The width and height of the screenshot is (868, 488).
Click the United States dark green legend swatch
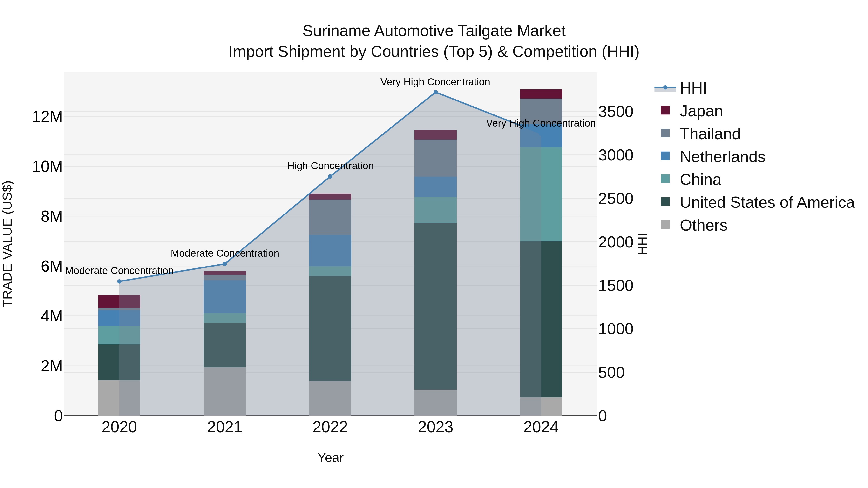pos(665,202)
